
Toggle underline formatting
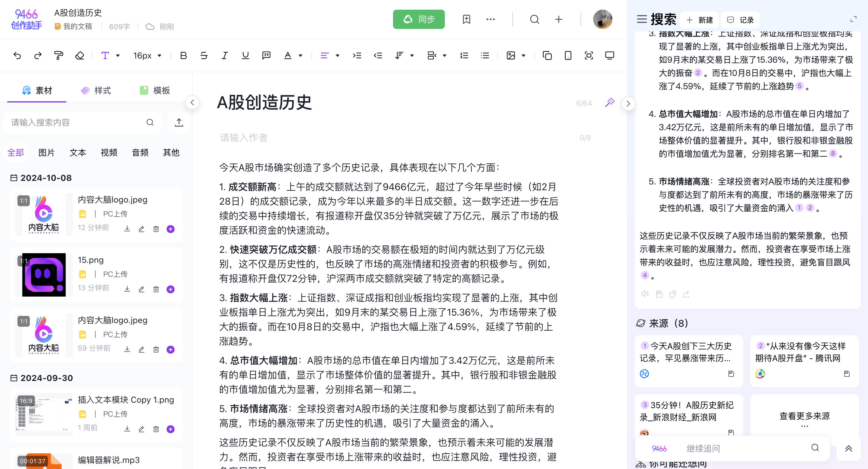[245, 55]
